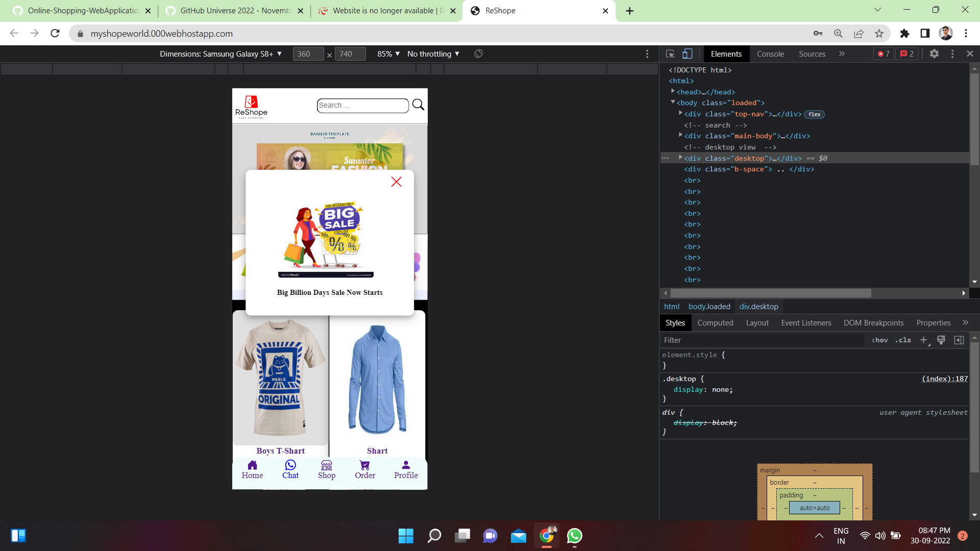980x551 pixels.
Task: Select body.loaded in the breadcrumb bar
Action: pyautogui.click(x=709, y=307)
